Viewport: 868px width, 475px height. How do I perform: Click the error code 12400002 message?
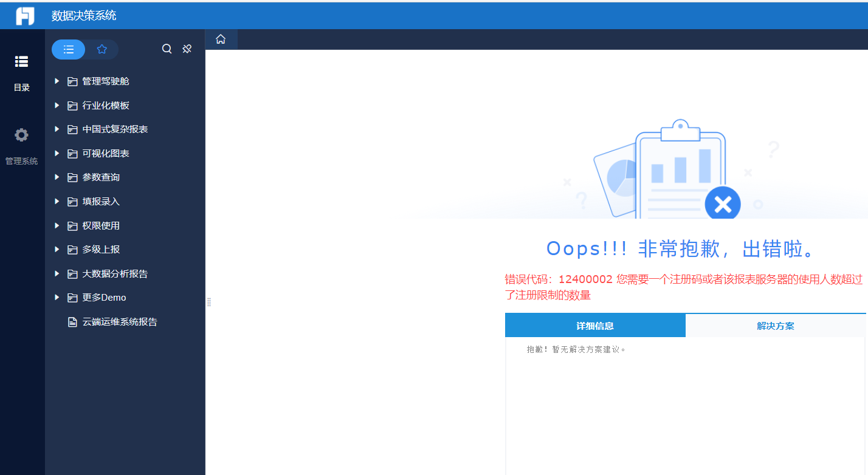[684, 287]
